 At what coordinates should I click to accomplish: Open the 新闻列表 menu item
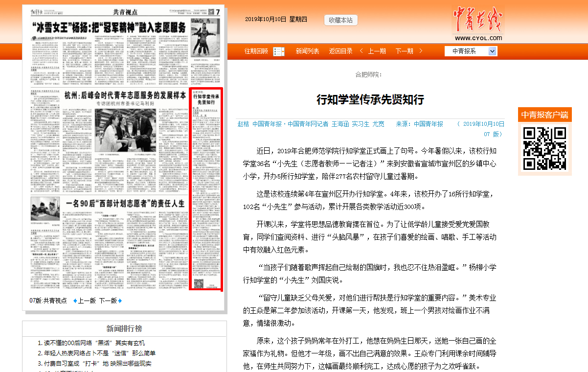pyautogui.click(x=307, y=51)
